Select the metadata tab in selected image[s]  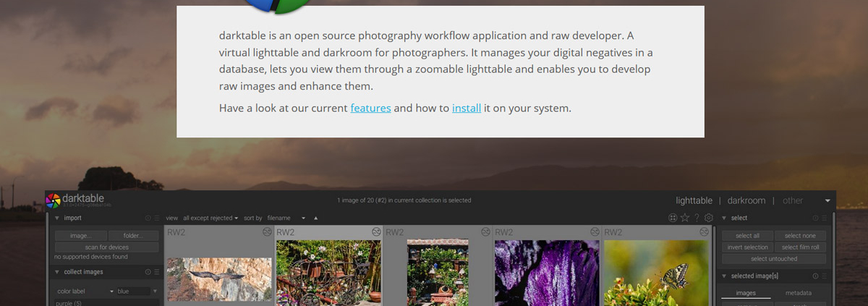coord(799,293)
